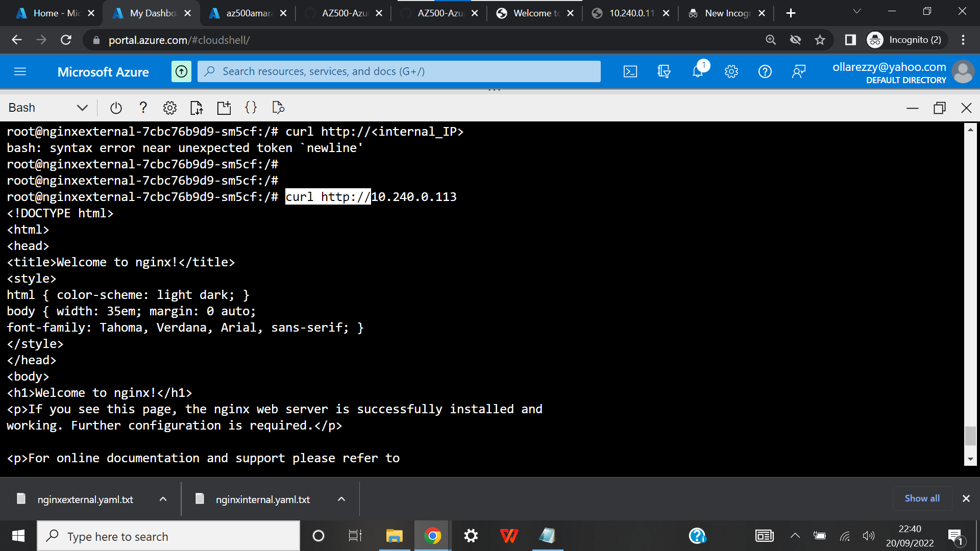980x551 pixels.
Task: Toggle the browser bookmark star
Action: pyautogui.click(x=820, y=40)
